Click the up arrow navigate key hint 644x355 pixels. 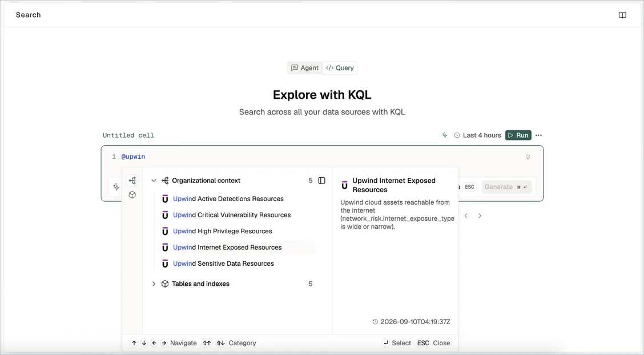click(x=134, y=343)
